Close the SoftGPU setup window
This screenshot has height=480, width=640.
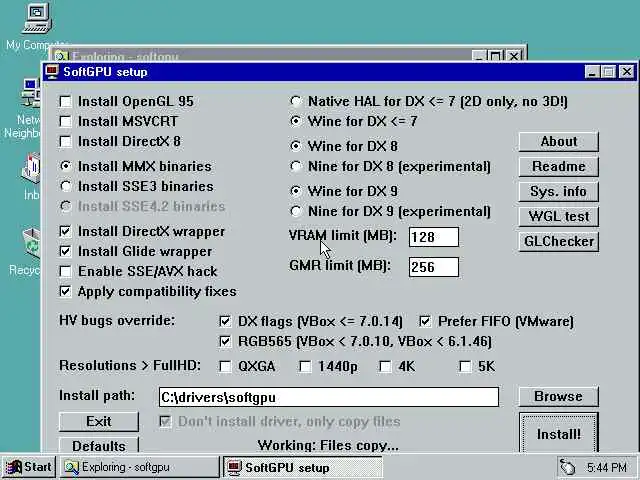pos(627,72)
